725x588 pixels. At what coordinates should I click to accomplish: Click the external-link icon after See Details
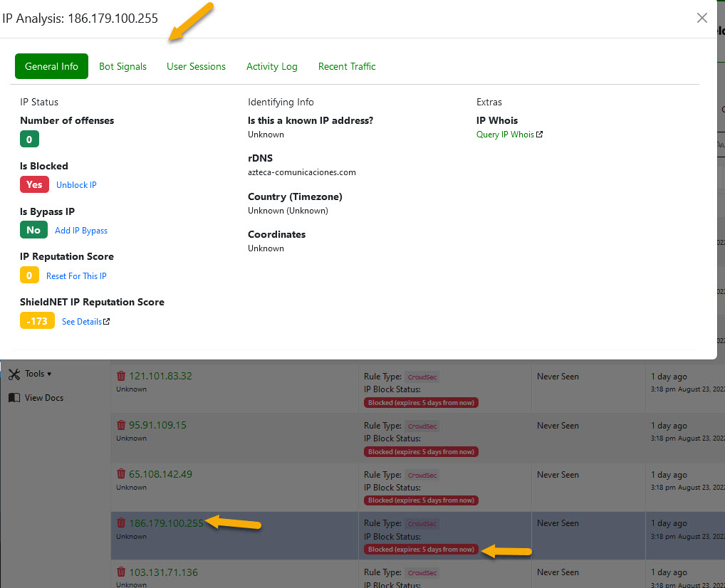click(107, 321)
